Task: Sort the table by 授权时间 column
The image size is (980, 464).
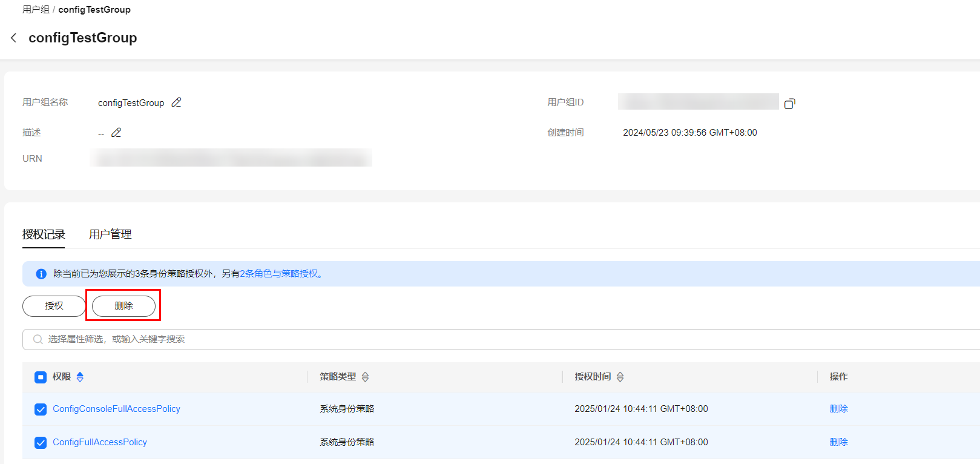Action: coord(620,377)
